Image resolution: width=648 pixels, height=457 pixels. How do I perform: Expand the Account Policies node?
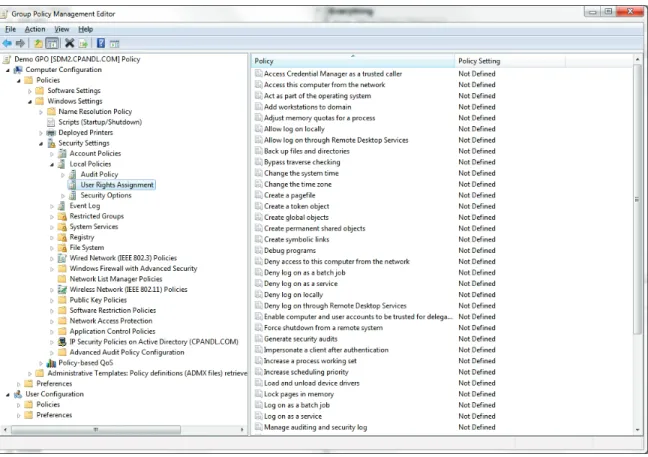(52, 154)
